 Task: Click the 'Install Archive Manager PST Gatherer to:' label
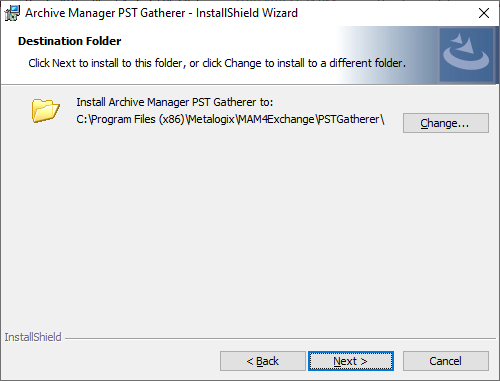point(175,102)
